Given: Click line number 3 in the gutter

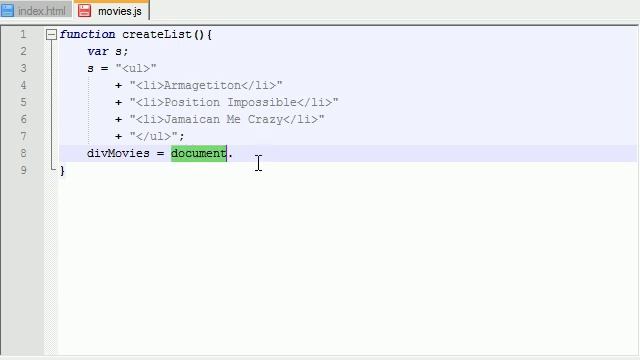Looking at the screenshot, I should tap(23, 68).
